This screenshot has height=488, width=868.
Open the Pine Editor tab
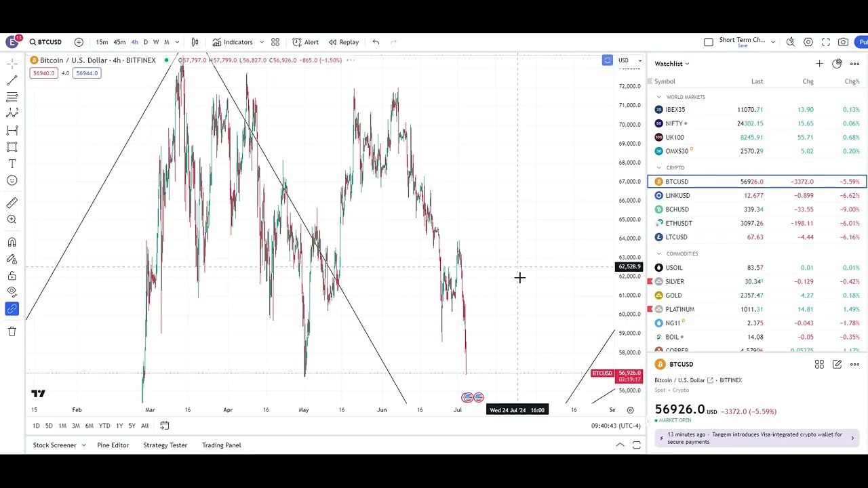pos(113,445)
